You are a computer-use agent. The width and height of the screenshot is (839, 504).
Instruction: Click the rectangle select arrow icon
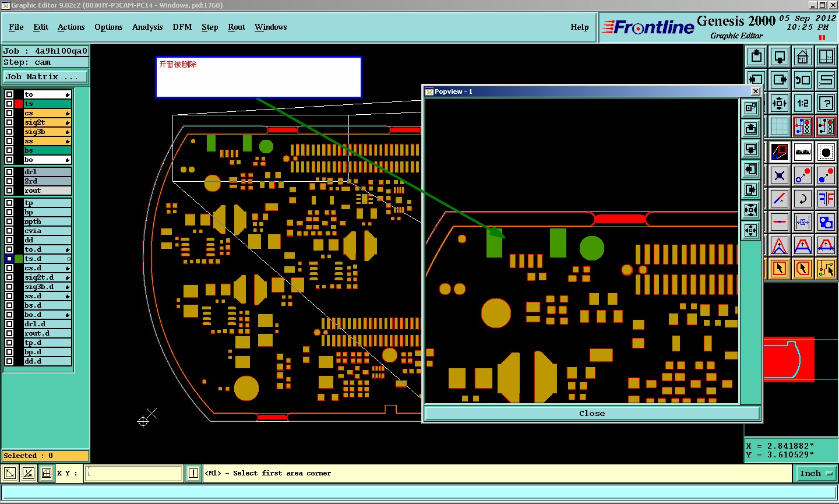(x=780, y=269)
